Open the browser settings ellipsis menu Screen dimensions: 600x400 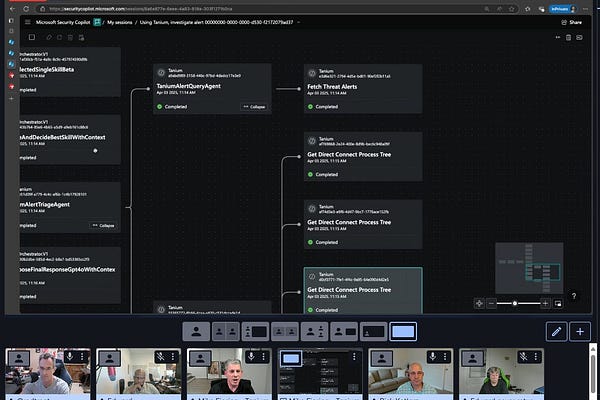pos(585,8)
